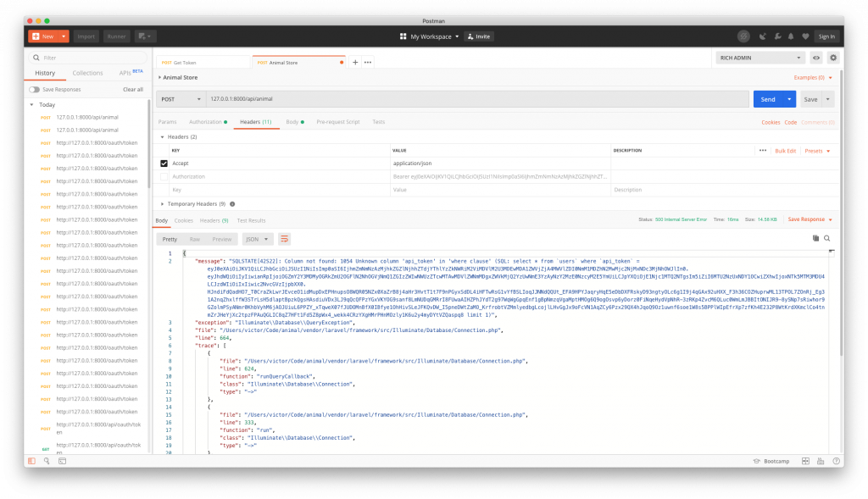Screen dimensions: 868x499
Task: Switch to response Test Results tab
Action: coord(251,220)
